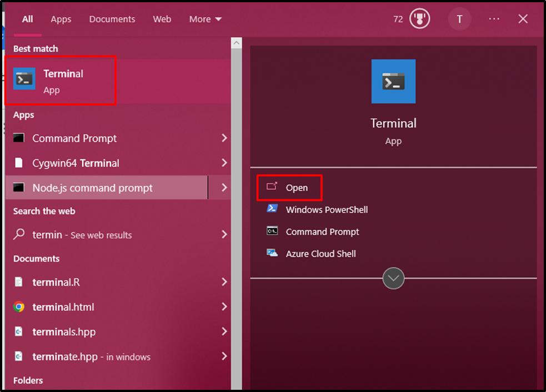Open the T user account avatar
The image size is (546, 392).
coord(459,19)
